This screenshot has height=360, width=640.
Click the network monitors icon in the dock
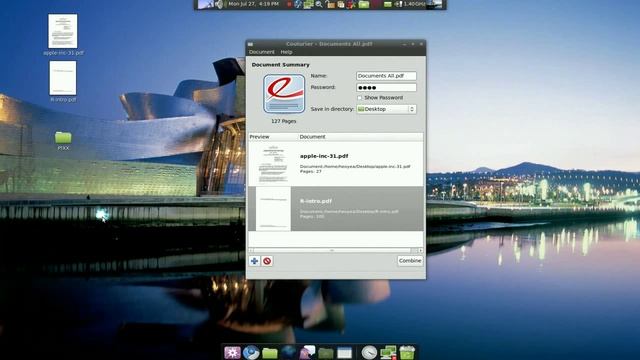pos(388,352)
